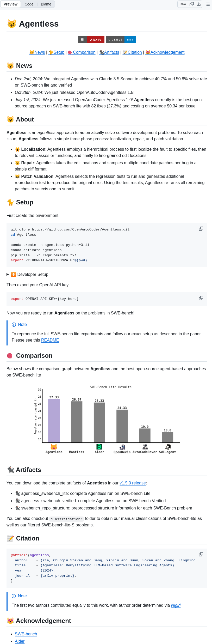This screenshot has height=644, width=212.
Task: Expand the Developer Setup section
Action: click(8, 274)
